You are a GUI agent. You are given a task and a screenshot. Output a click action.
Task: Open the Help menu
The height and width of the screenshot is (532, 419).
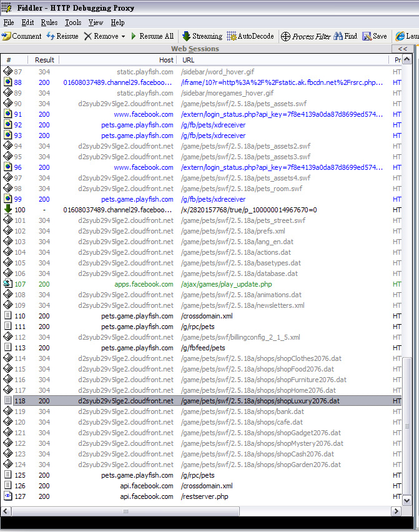(x=118, y=22)
